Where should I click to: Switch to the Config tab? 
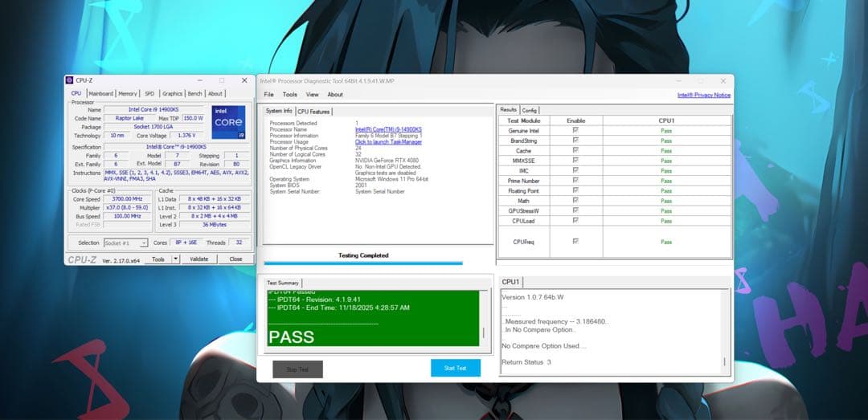click(529, 110)
